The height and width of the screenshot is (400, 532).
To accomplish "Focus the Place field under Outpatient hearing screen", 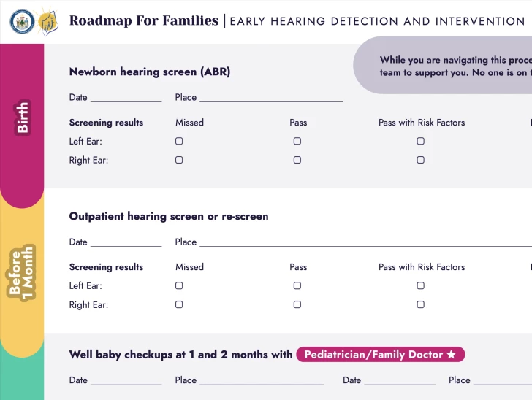I will (x=365, y=242).
